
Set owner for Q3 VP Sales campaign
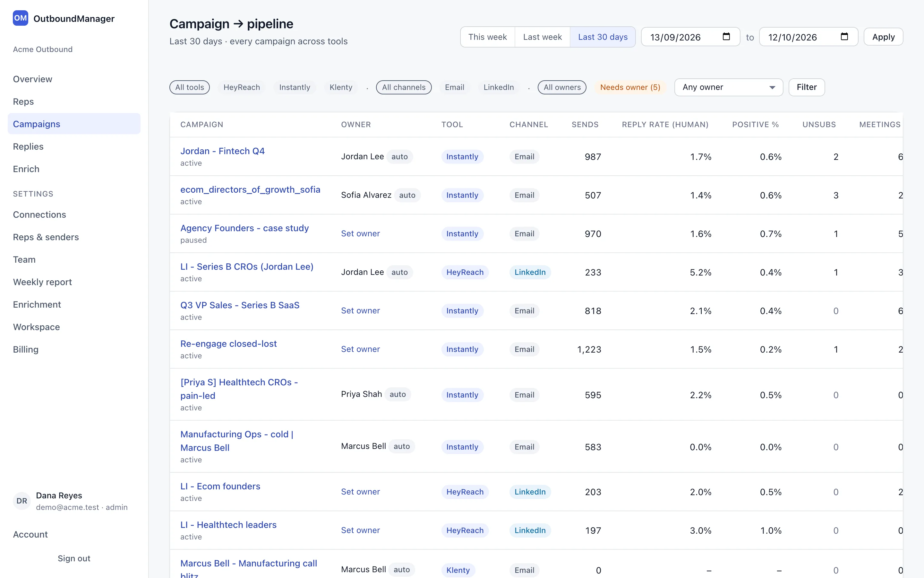point(360,311)
